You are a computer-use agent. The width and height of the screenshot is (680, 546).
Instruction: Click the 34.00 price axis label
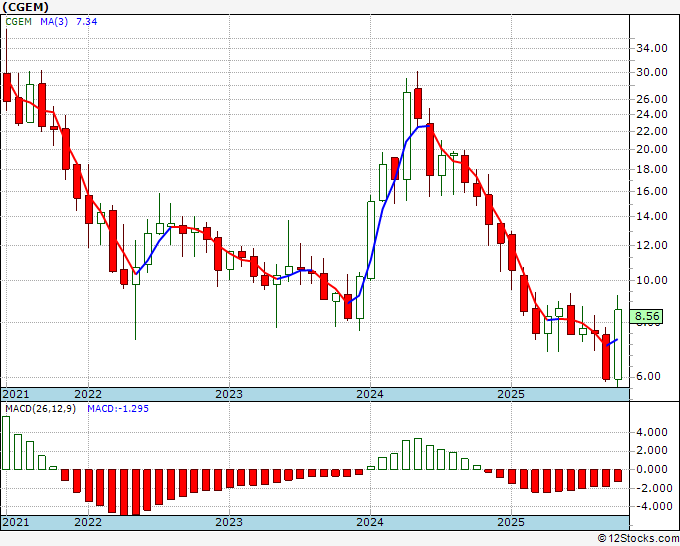(x=651, y=48)
